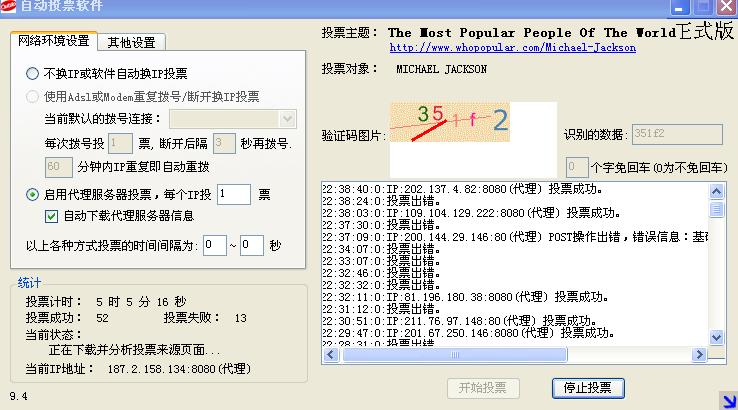Click the 停止投票 button
This screenshot has height=410, width=738.
click(x=588, y=388)
